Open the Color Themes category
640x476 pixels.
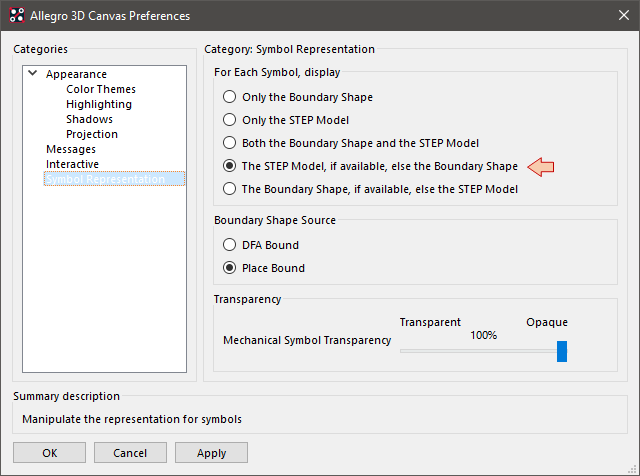click(x=101, y=89)
